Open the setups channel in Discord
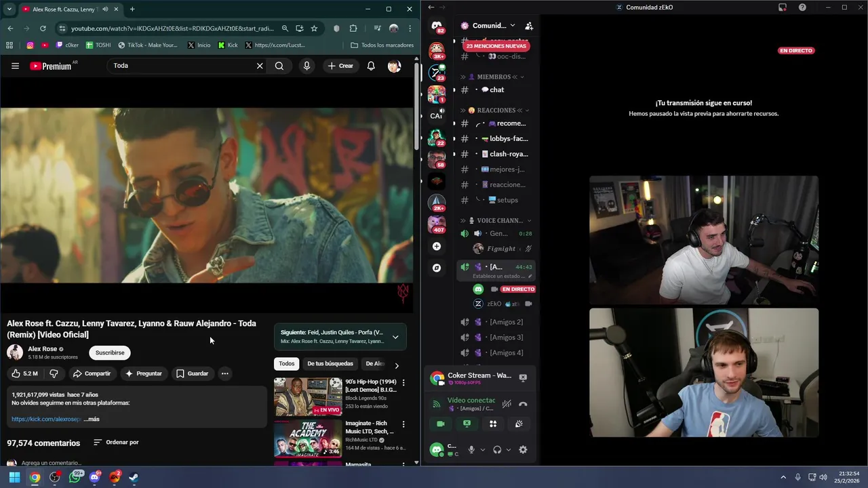Image resolution: width=868 pixels, height=488 pixels. click(496, 200)
